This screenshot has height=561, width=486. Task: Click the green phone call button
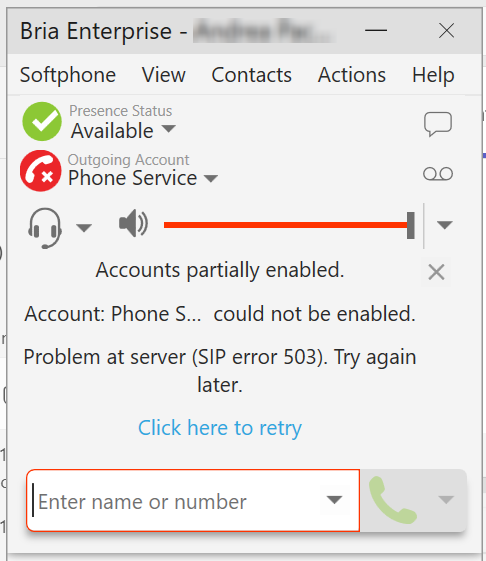click(x=393, y=500)
